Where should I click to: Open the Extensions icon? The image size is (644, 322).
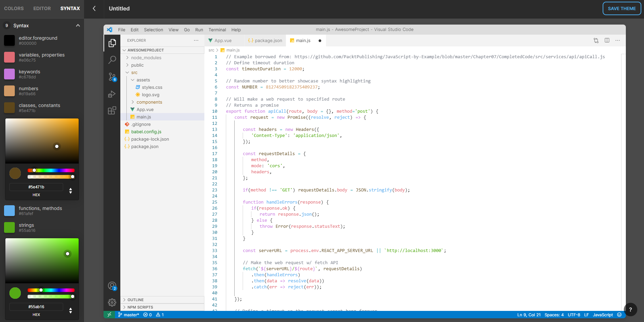tap(112, 110)
